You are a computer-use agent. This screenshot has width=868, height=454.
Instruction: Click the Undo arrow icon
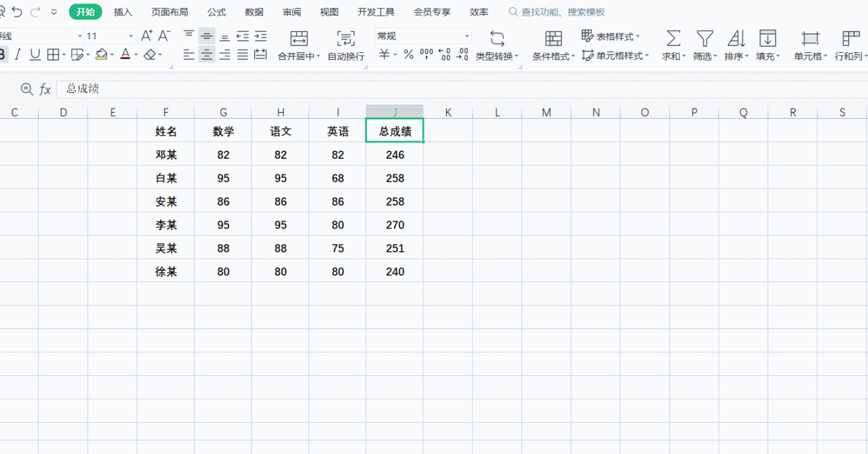18,12
